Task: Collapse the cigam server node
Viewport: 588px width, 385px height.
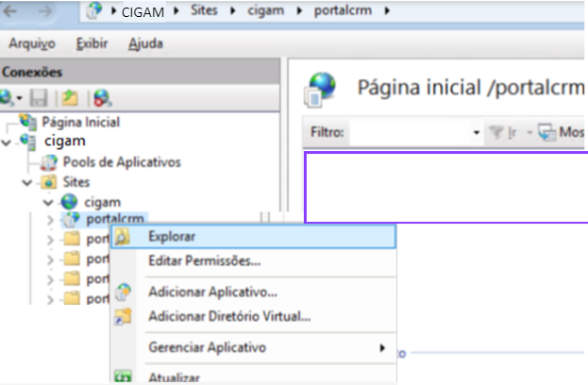Action: click(x=7, y=142)
